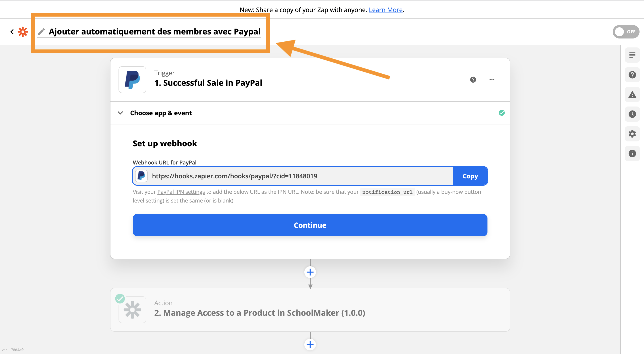644x354 pixels.
Task: Click the Zapier logo icon
Action: [23, 32]
